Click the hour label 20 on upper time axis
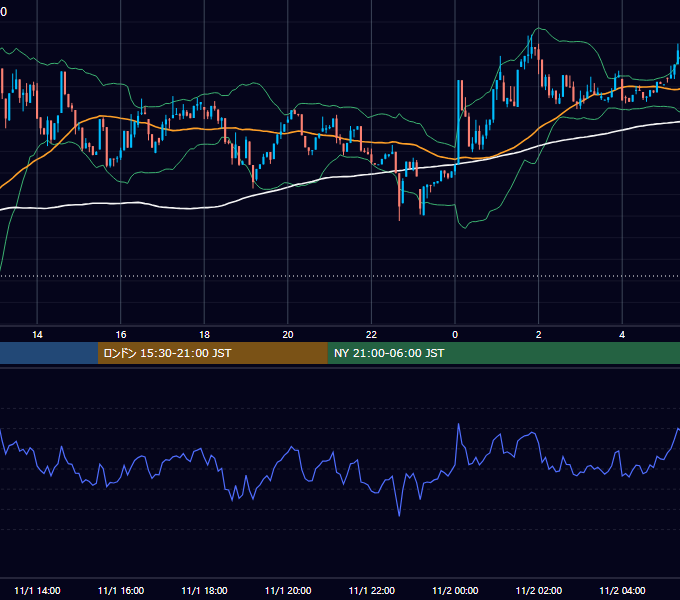The width and height of the screenshot is (680, 600). 288,335
